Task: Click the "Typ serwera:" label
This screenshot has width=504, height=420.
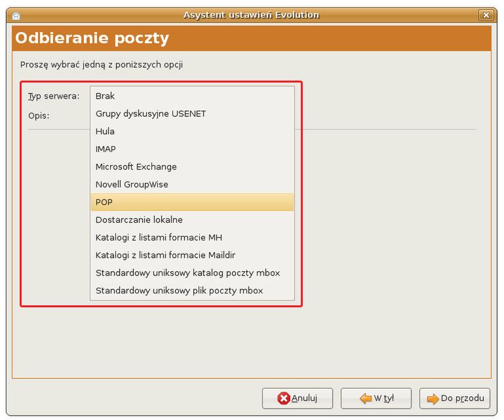Action: pyautogui.click(x=54, y=96)
